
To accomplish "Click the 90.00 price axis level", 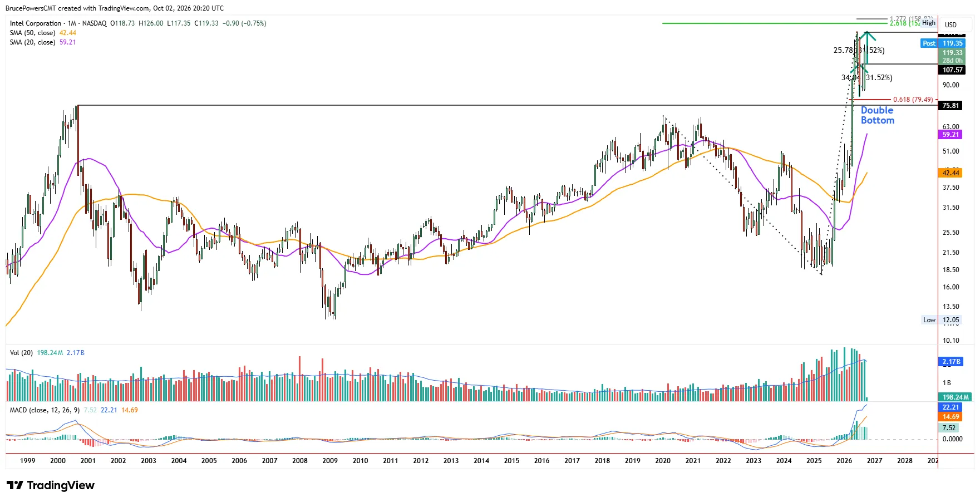I will (951, 85).
